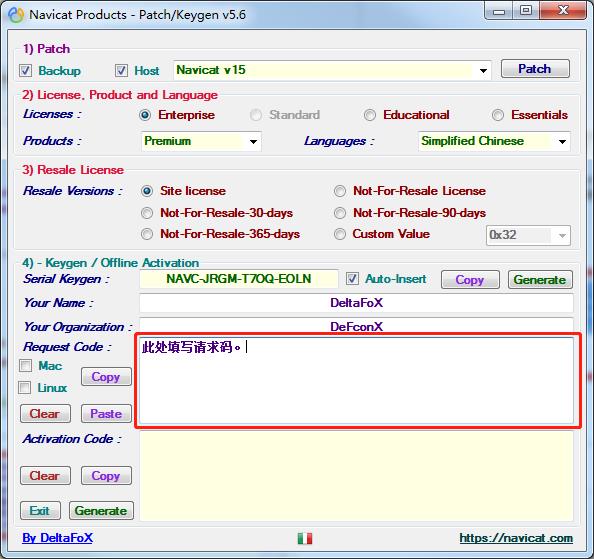The height and width of the screenshot is (559, 594).
Task: Toggle the Linux checkbox
Action: point(25,388)
